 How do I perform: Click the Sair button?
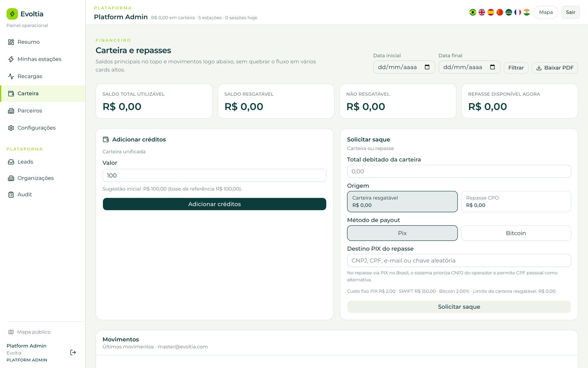point(570,12)
